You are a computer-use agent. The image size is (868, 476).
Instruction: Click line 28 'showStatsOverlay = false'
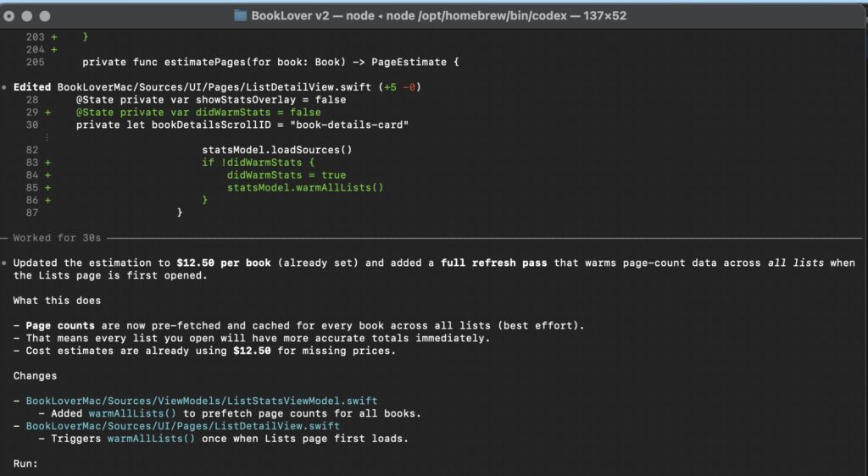tap(211, 99)
